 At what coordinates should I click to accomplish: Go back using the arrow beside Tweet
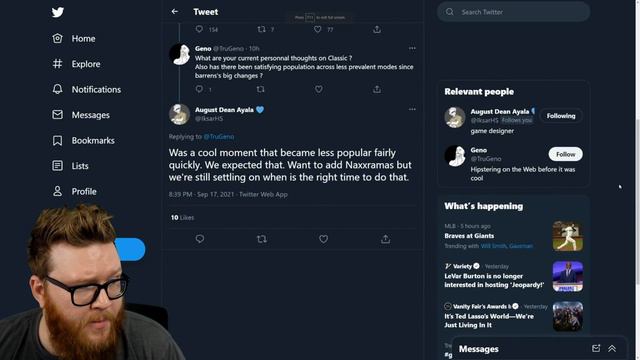click(x=175, y=11)
